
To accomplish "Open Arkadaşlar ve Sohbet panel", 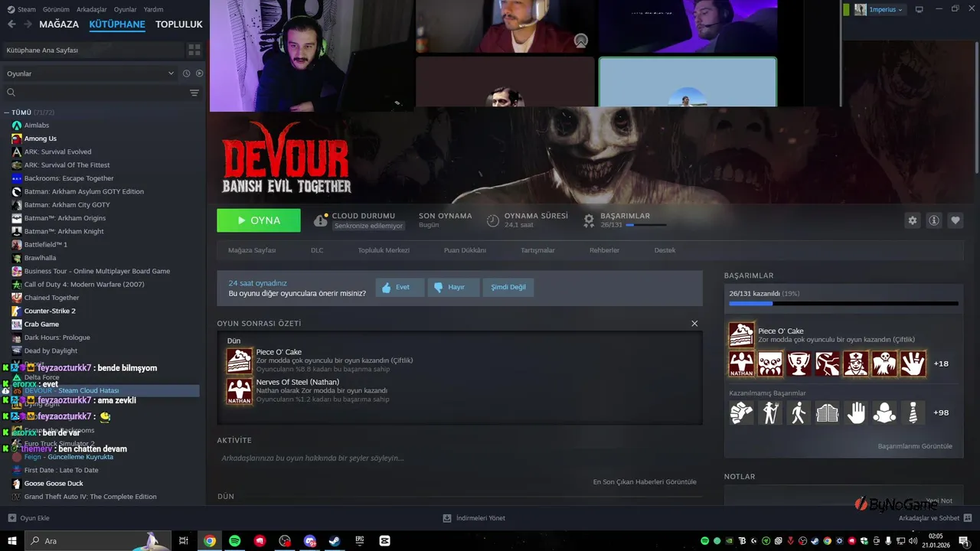I will click(x=934, y=518).
